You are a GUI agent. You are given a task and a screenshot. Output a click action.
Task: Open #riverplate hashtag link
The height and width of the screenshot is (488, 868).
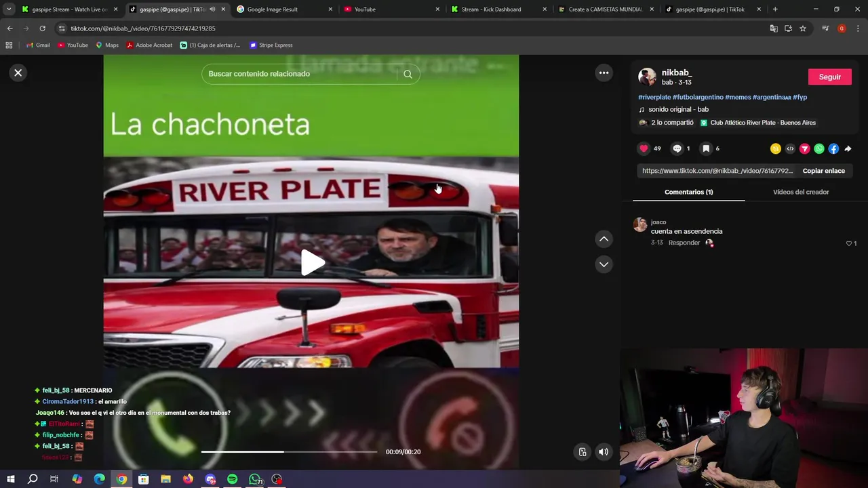tap(654, 97)
